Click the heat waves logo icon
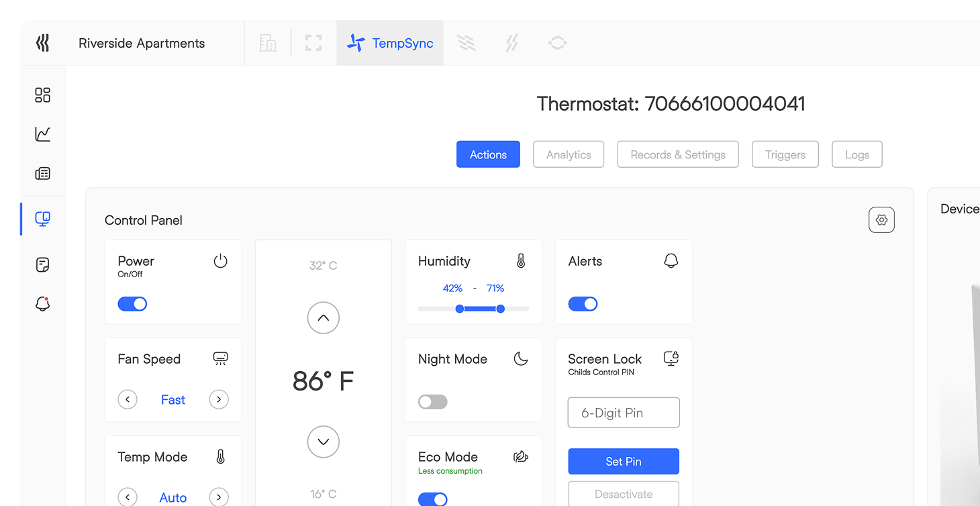This screenshot has height=506, width=980. coord(42,44)
